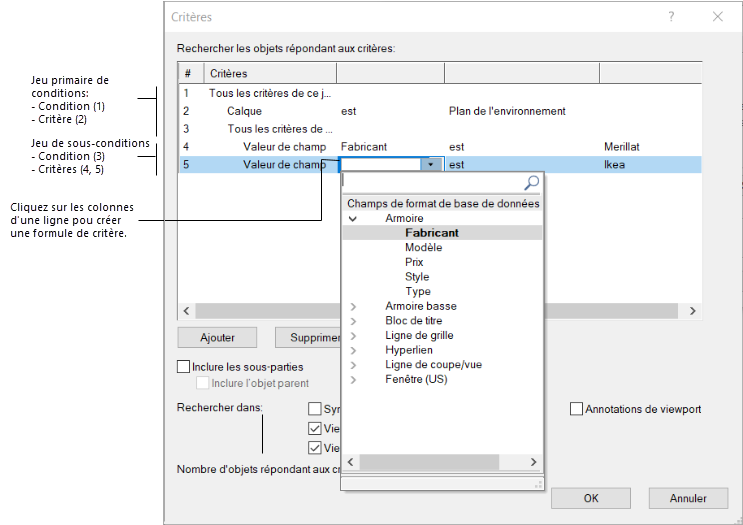Toggle Annotations de viewport checkbox
The width and height of the screenshot is (743, 525).
576,409
